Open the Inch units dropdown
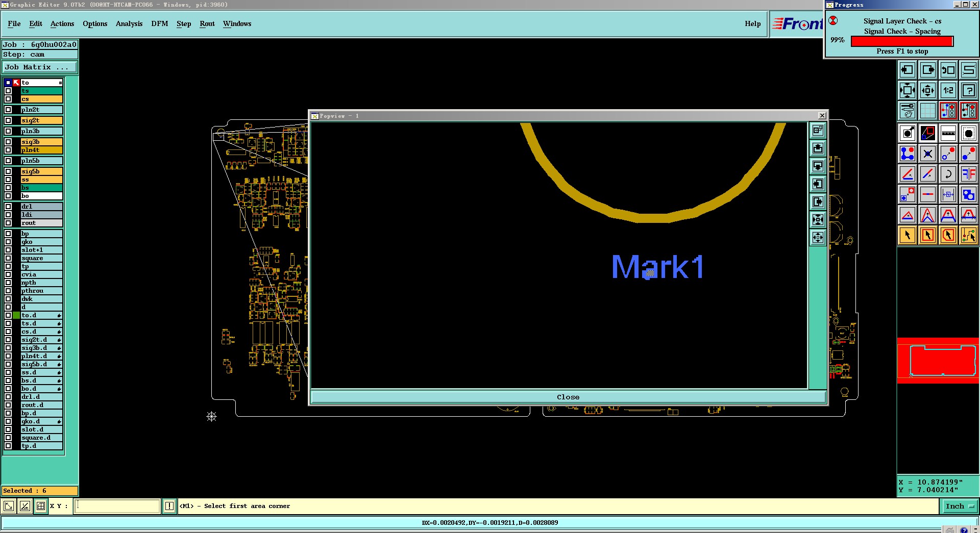Screen dimensions: 980x533 tap(960, 506)
